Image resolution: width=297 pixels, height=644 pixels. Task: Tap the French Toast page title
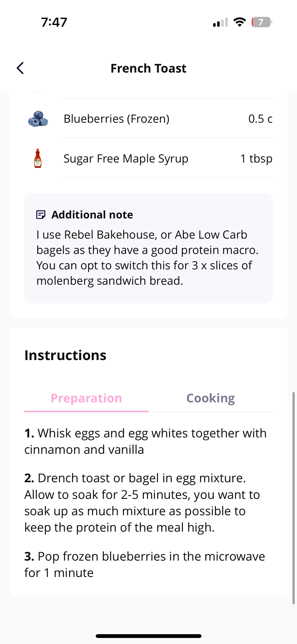pos(149,68)
